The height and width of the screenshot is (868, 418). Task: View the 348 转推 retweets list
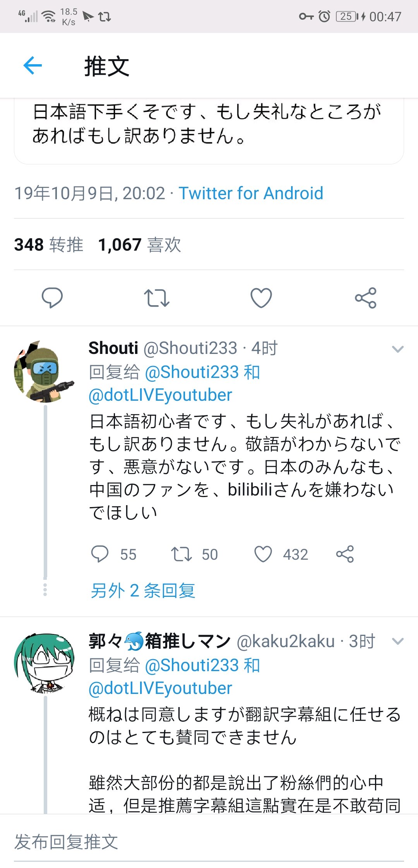coord(49,245)
